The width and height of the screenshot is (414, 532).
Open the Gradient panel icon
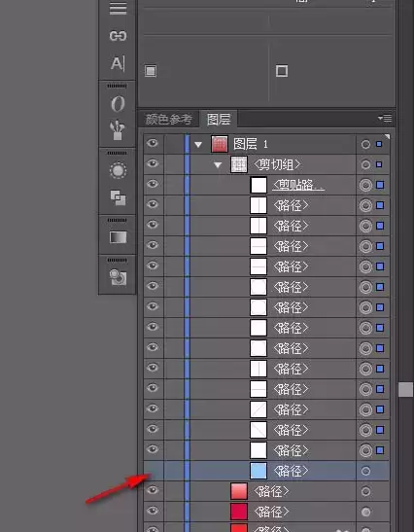click(118, 237)
